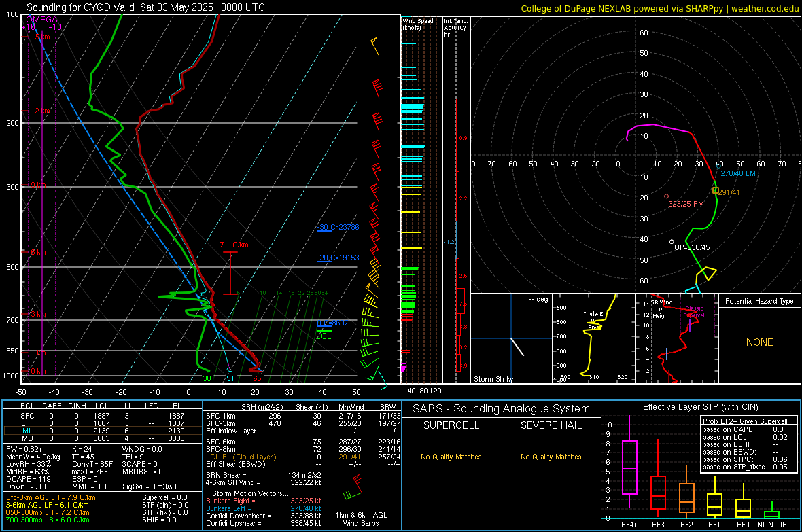Screen dimensions: 802x532
Task: Select the '-20 C=19153' height label
Action: 338,258
